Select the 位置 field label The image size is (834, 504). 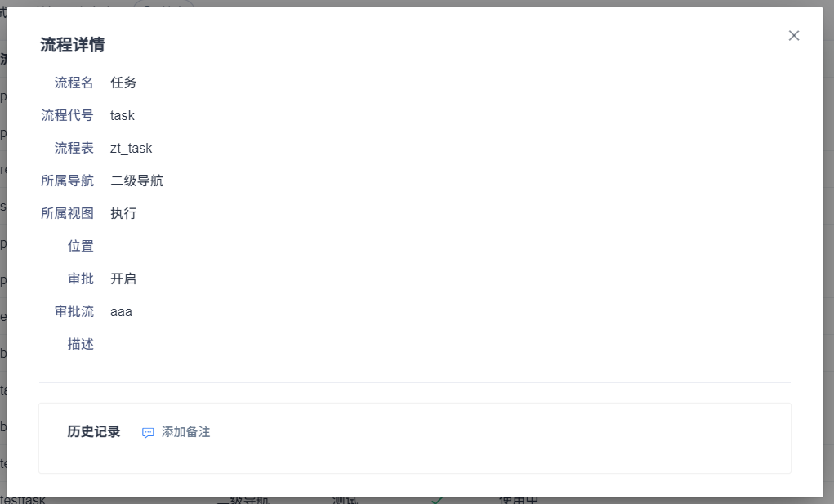click(x=81, y=246)
